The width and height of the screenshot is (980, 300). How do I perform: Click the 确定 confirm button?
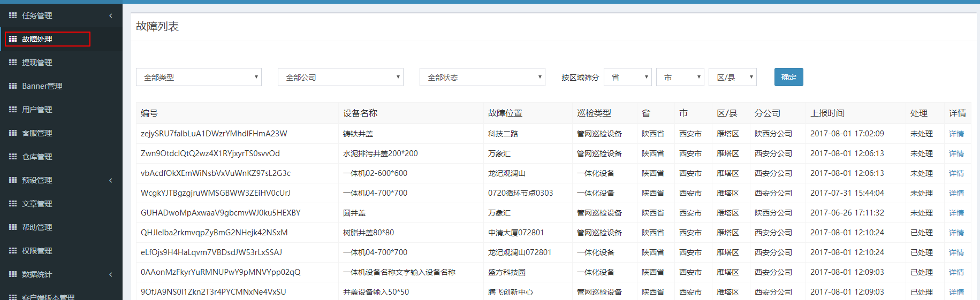[789, 77]
